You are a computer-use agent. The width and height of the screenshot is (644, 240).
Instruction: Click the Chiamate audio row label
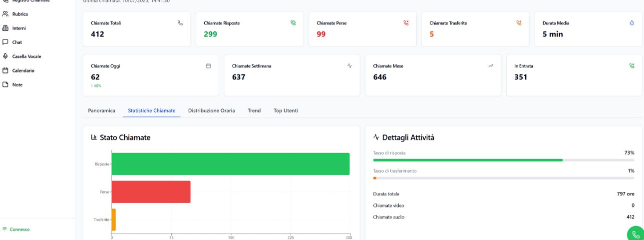(x=388, y=217)
